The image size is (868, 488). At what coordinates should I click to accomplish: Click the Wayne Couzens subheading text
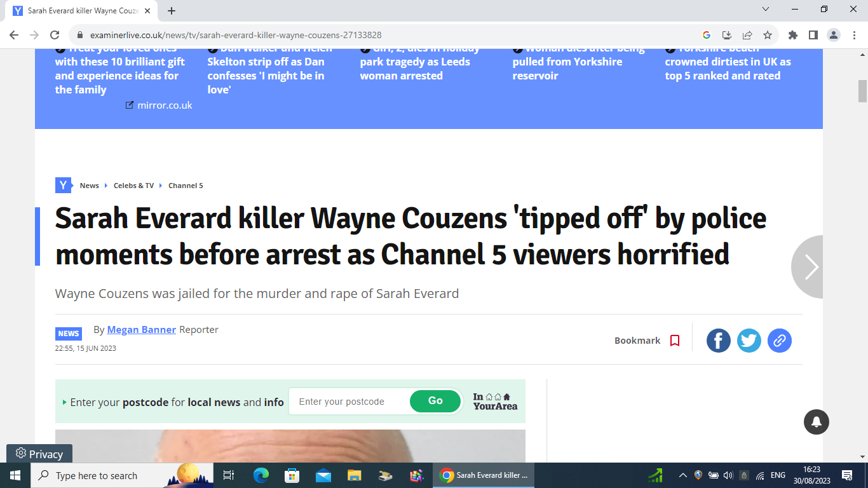pos(257,294)
